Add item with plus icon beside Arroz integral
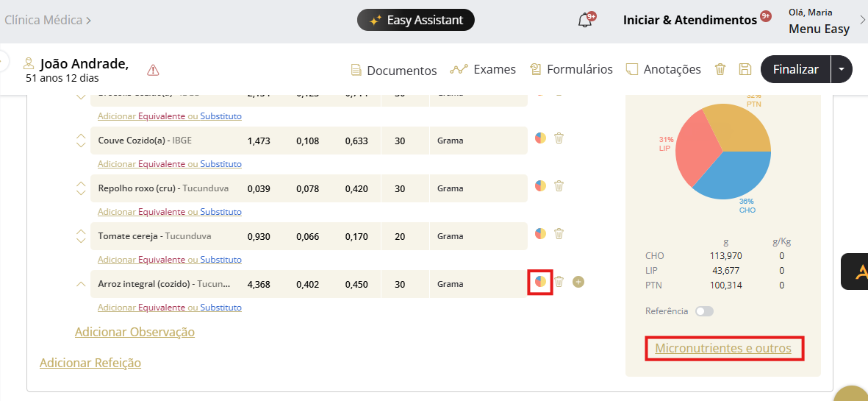Viewport: 868px width, 401px height. pyautogui.click(x=578, y=282)
